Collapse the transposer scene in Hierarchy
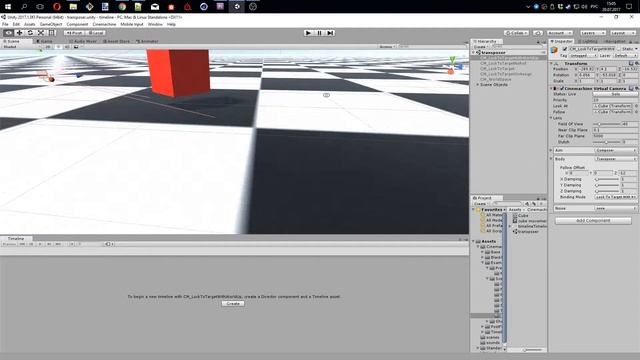Screen dimensions: 640x360 pyautogui.click(x=474, y=53)
